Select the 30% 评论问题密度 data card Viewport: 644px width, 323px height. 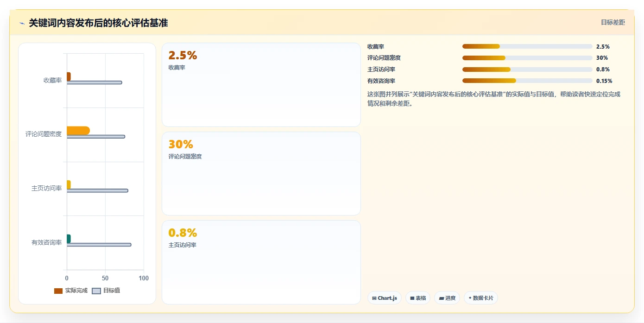point(261,173)
